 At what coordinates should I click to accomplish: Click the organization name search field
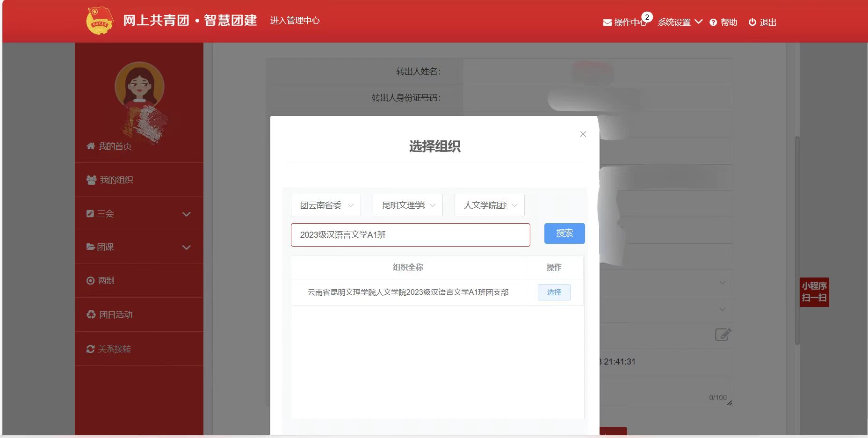pyautogui.click(x=410, y=235)
